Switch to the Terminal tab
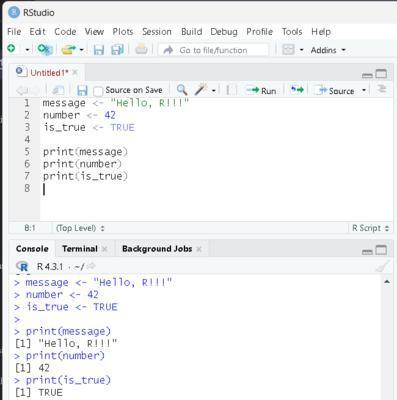This screenshot has width=397, height=400. 80,249
